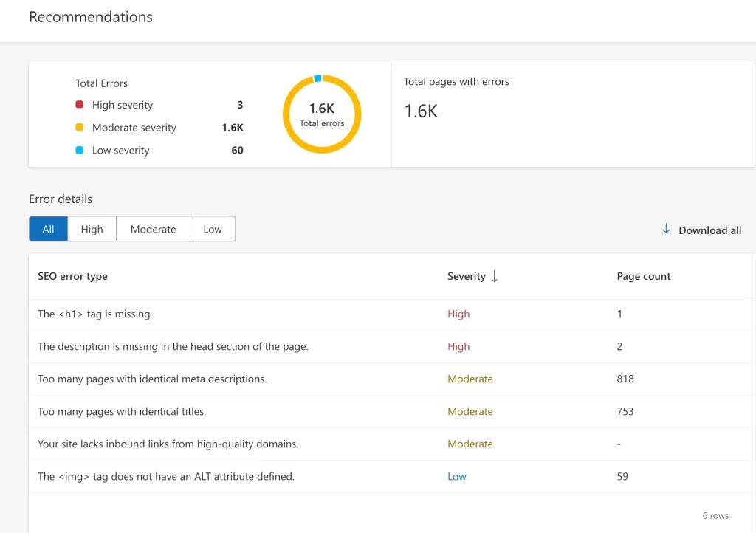
Task: Click Moderate severity cell in inbound links row
Action: click(x=470, y=444)
